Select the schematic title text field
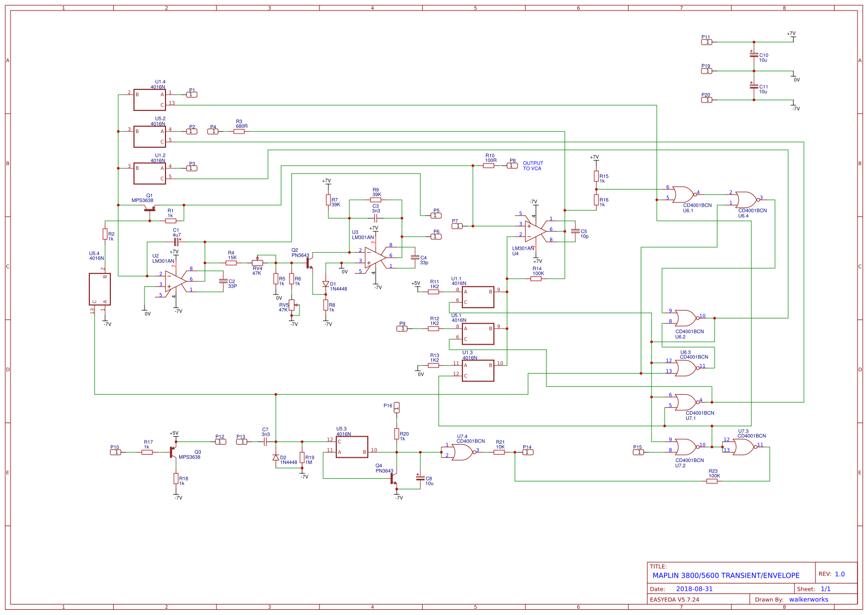 726,576
